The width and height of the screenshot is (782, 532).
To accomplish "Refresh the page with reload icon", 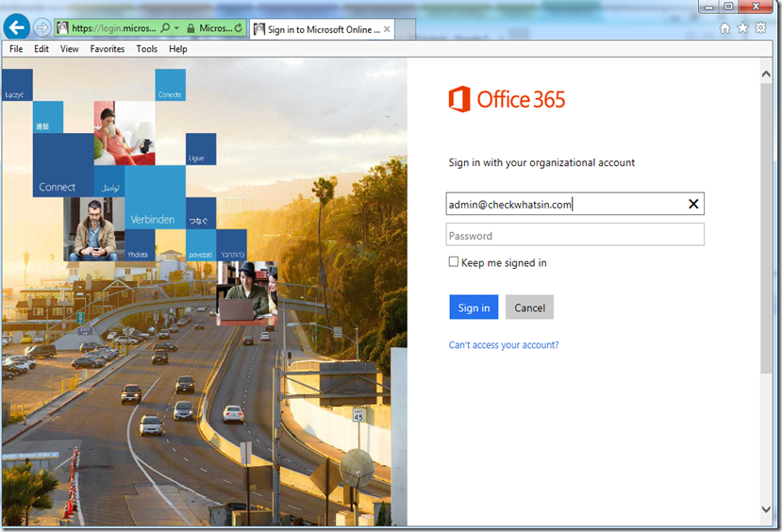I will [x=239, y=28].
